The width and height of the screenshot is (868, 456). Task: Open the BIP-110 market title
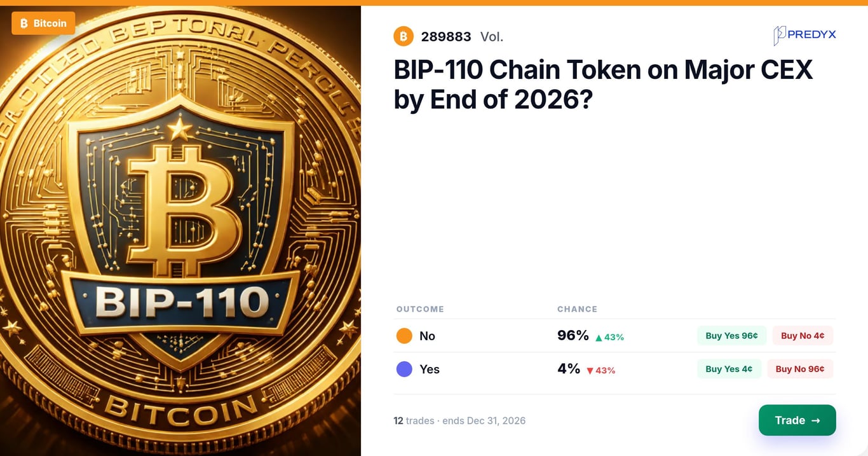[603, 84]
